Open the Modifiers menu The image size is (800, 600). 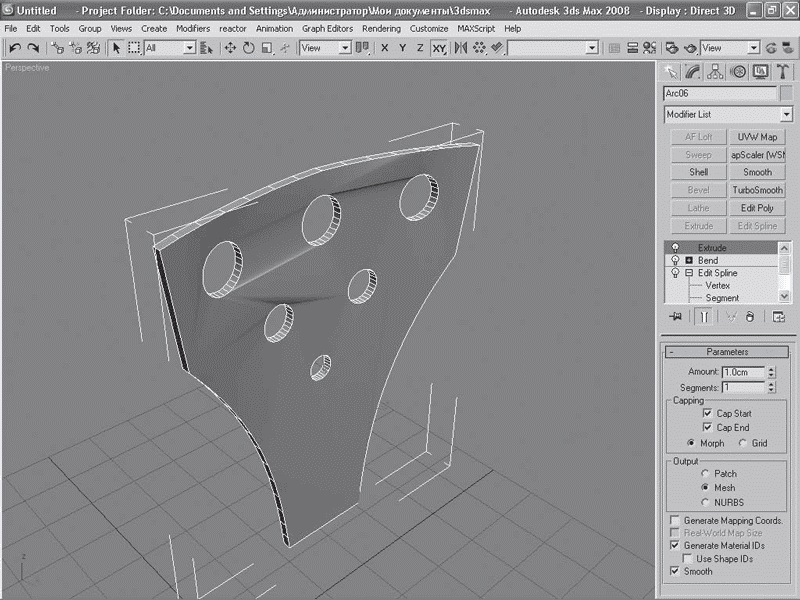(193, 29)
